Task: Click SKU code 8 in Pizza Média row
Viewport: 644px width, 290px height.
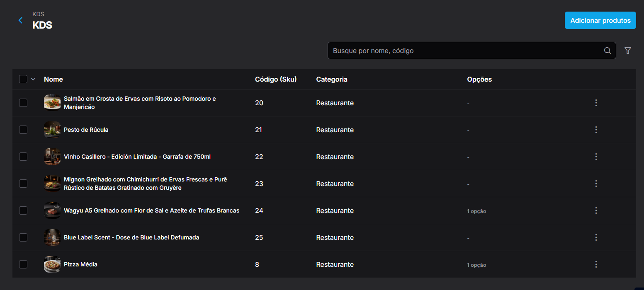Action: click(x=257, y=264)
